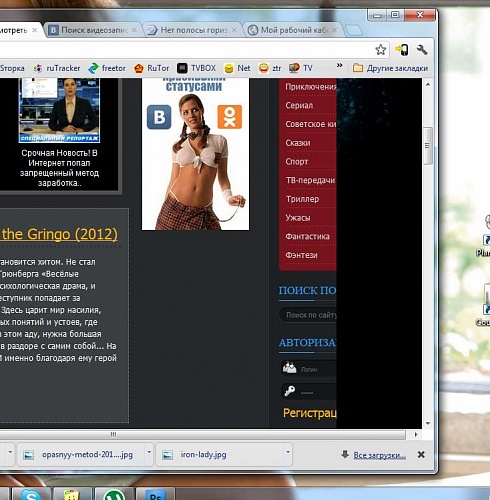490x500 pixels.
Task: Open dropdown for opasnyy-metod download item
Action: coord(149,452)
